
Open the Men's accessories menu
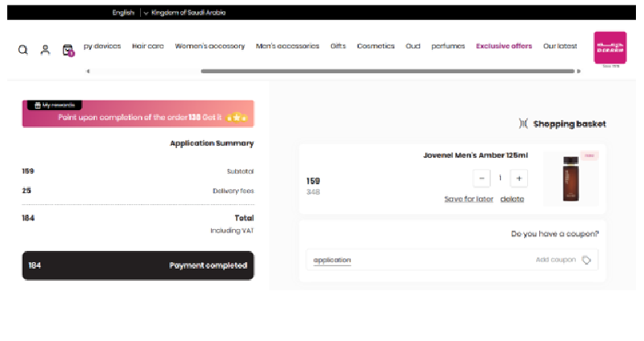point(287,46)
